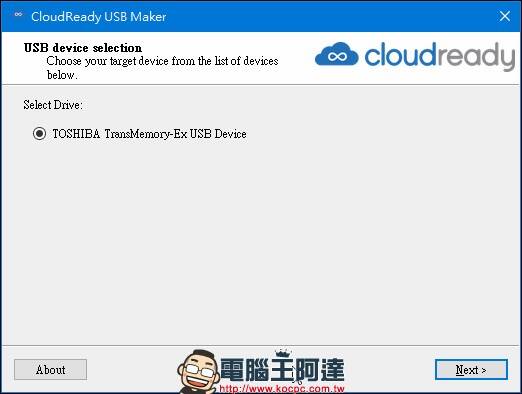This screenshot has height=394, width=522.
Task: Click the cartoon mascot face watermark
Action: (x=198, y=371)
